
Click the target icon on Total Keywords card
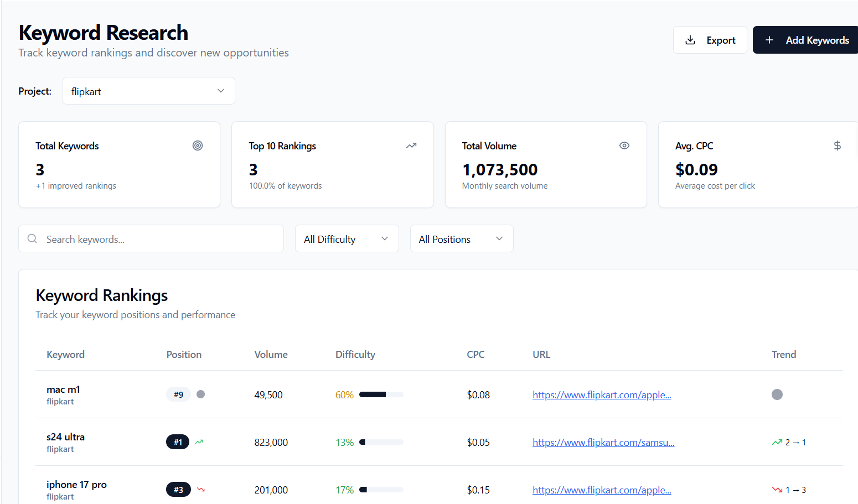[x=198, y=146]
